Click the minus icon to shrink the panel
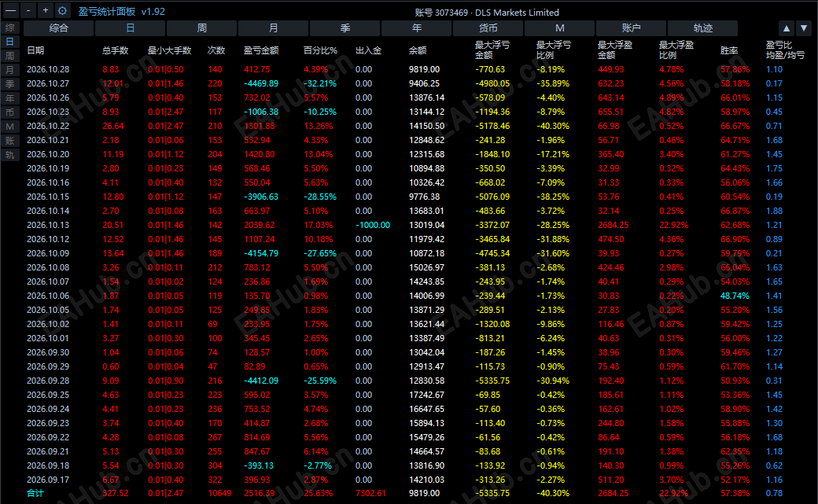This screenshot has width=818, height=504. (x=28, y=10)
